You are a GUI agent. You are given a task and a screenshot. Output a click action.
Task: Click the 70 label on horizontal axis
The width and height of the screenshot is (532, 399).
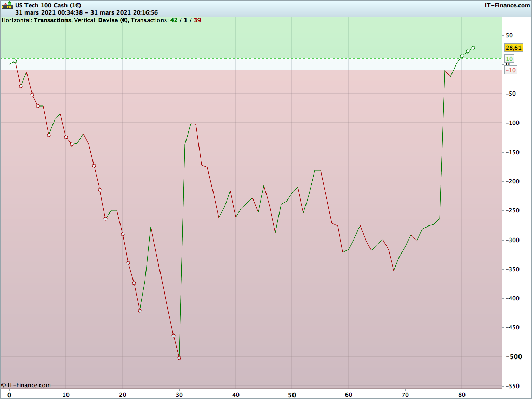tap(405, 395)
